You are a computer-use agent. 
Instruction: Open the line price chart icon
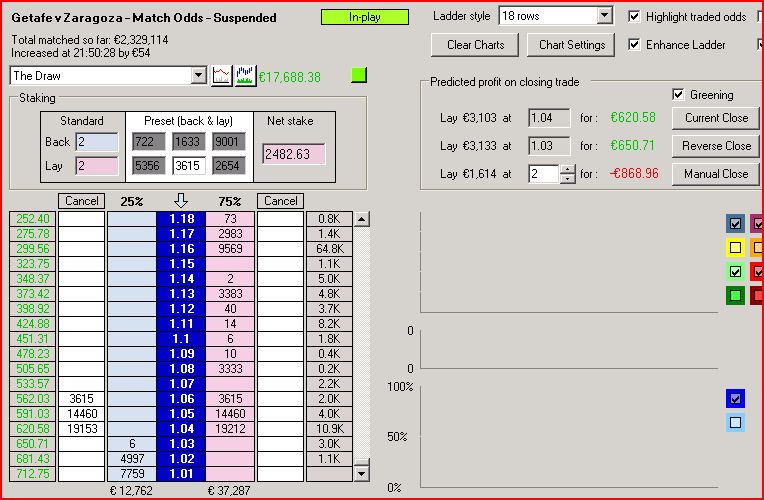coord(221,76)
